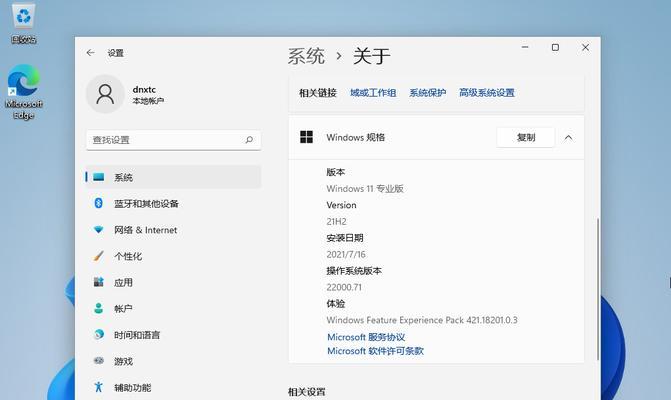This screenshot has height=400, width=671.
Task: Minimize the Settings window
Action: click(x=525, y=47)
